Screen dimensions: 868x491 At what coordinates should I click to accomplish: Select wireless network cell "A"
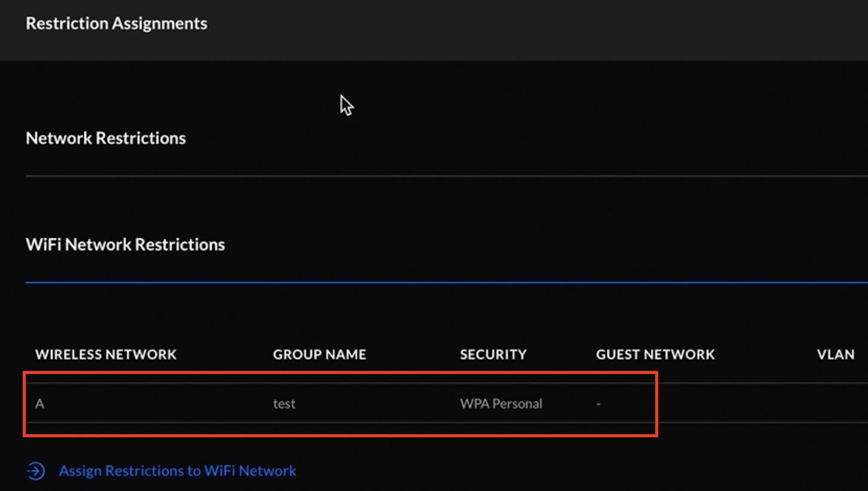tap(40, 404)
